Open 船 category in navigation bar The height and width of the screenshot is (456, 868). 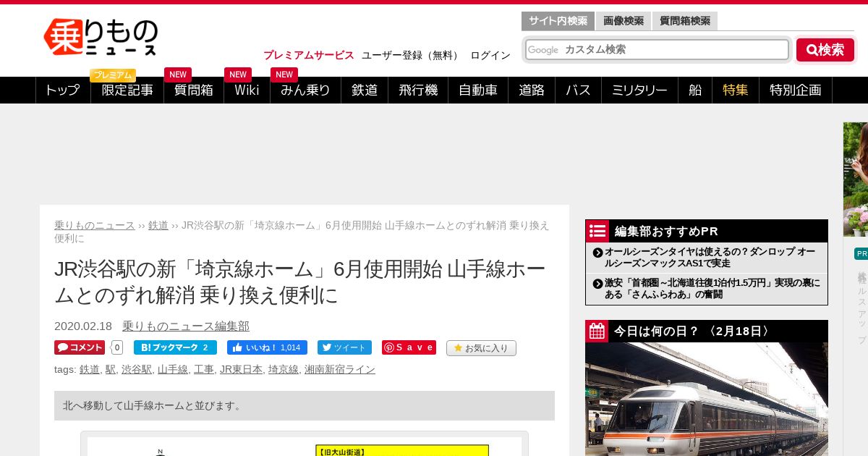(695, 90)
